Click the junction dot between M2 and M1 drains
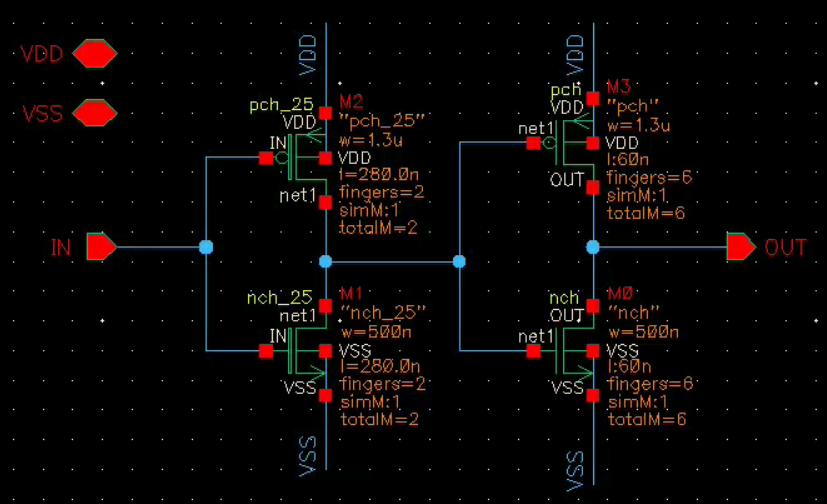This screenshot has height=504, width=827. point(325,262)
